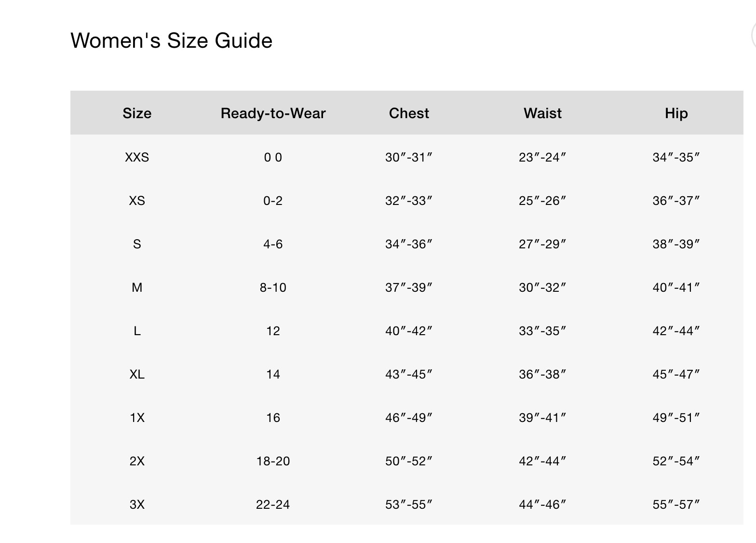756x543 pixels.
Task: Click chest measurement 46″-49″
Action: (409, 418)
